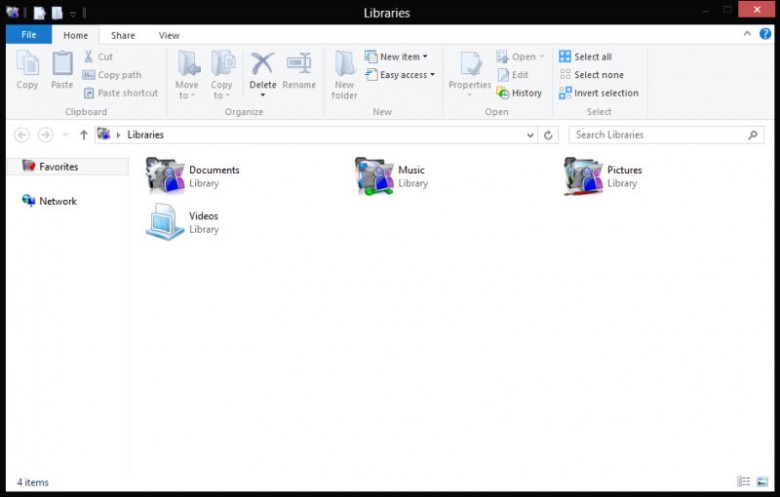Open file History
Viewport: 780px width, 497px height.
pos(519,93)
